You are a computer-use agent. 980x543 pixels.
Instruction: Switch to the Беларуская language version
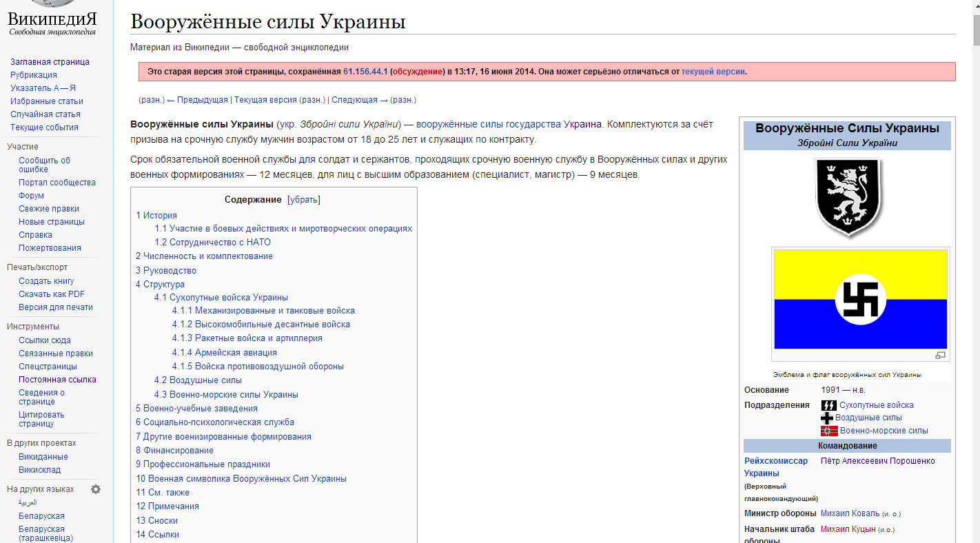[x=41, y=516]
